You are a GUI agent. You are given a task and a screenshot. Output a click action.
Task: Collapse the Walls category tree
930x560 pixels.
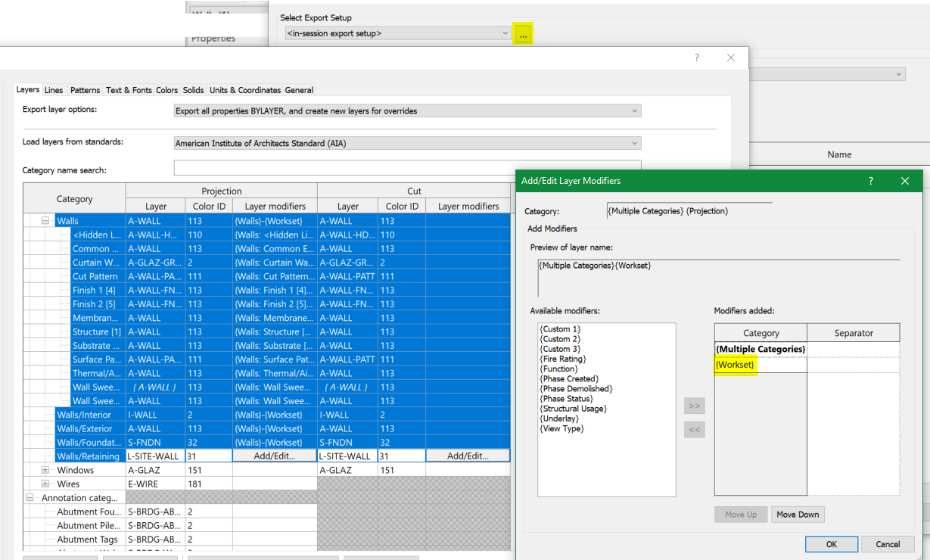click(x=45, y=221)
